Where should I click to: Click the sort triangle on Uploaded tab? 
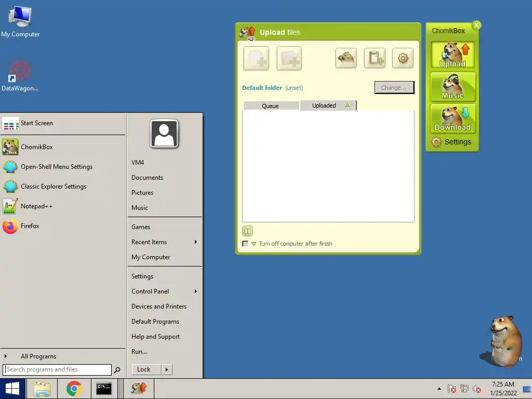347,105
